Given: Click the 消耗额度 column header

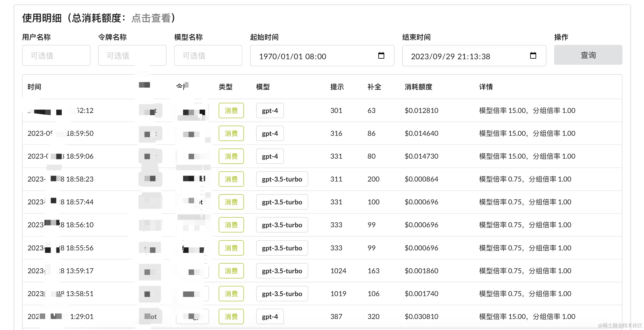Looking at the screenshot, I should pyautogui.click(x=418, y=87).
